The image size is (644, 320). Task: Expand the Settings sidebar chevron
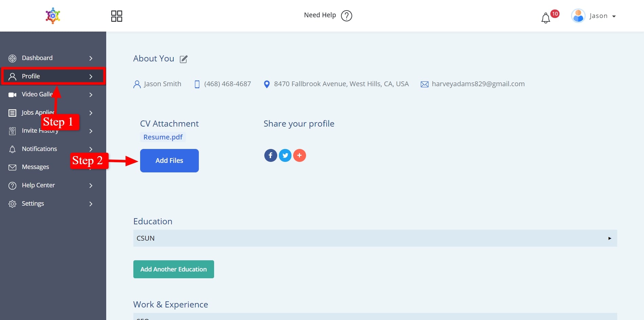pyautogui.click(x=91, y=204)
